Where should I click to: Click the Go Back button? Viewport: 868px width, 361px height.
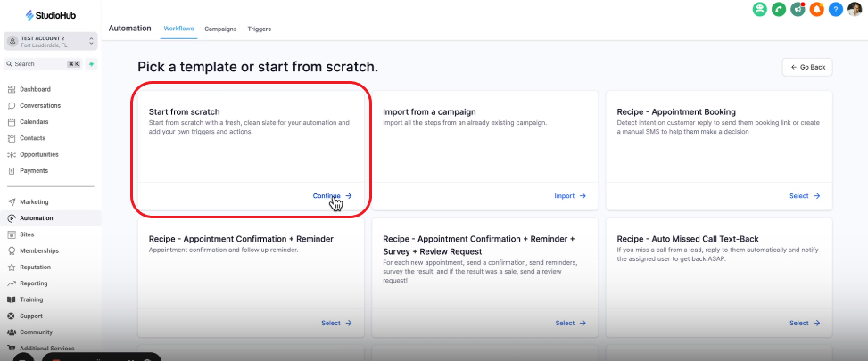tap(807, 67)
